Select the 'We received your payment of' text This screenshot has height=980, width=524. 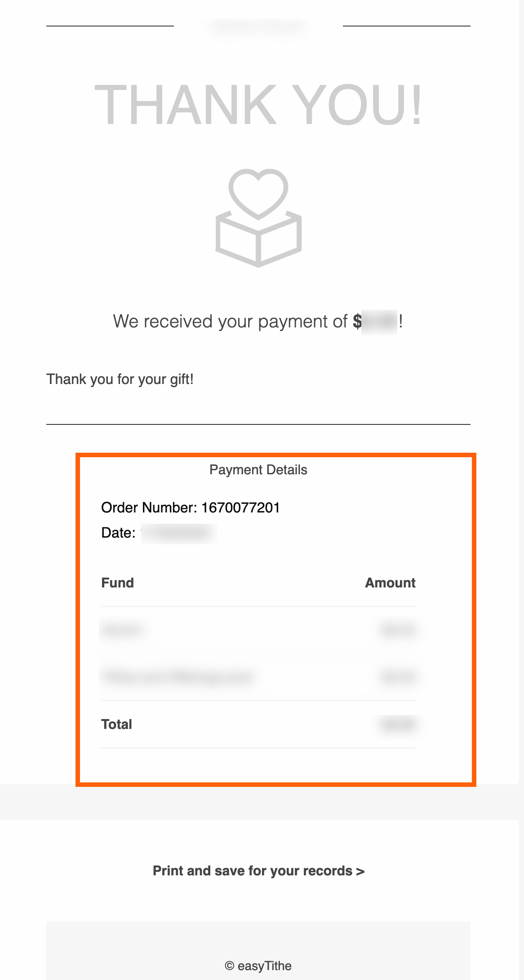coord(230,322)
